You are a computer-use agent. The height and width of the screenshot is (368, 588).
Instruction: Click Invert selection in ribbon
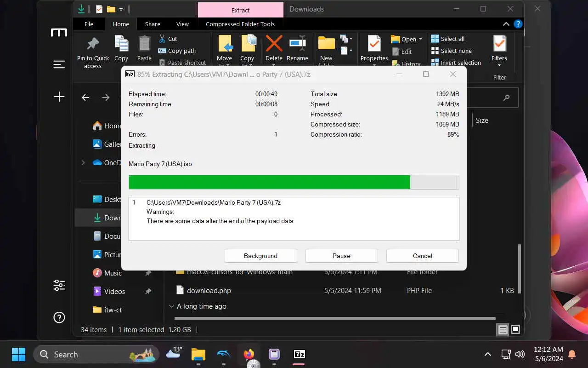(x=456, y=63)
